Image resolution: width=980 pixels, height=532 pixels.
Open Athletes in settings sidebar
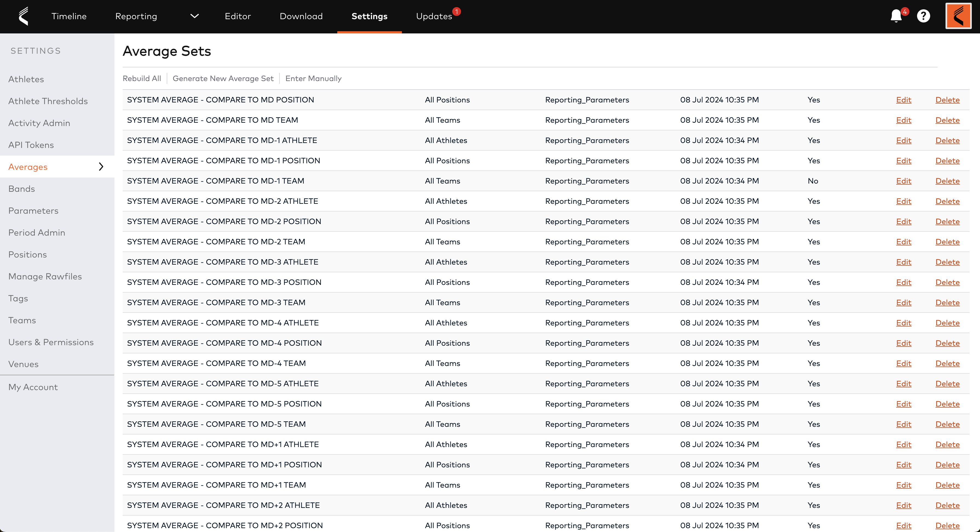pos(26,79)
